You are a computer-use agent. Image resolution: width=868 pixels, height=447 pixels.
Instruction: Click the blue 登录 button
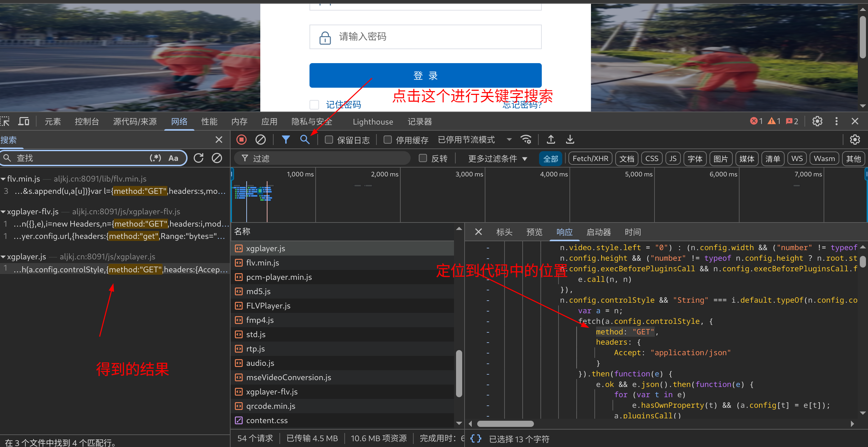pyautogui.click(x=425, y=75)
